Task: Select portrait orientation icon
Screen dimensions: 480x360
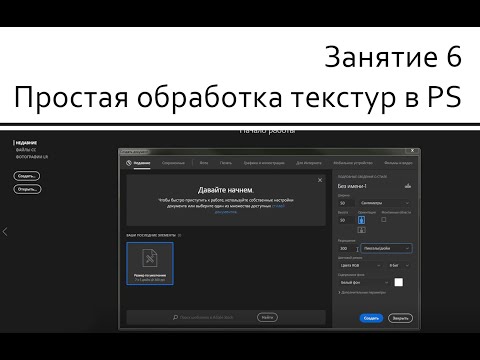Action: click(361, 220)
